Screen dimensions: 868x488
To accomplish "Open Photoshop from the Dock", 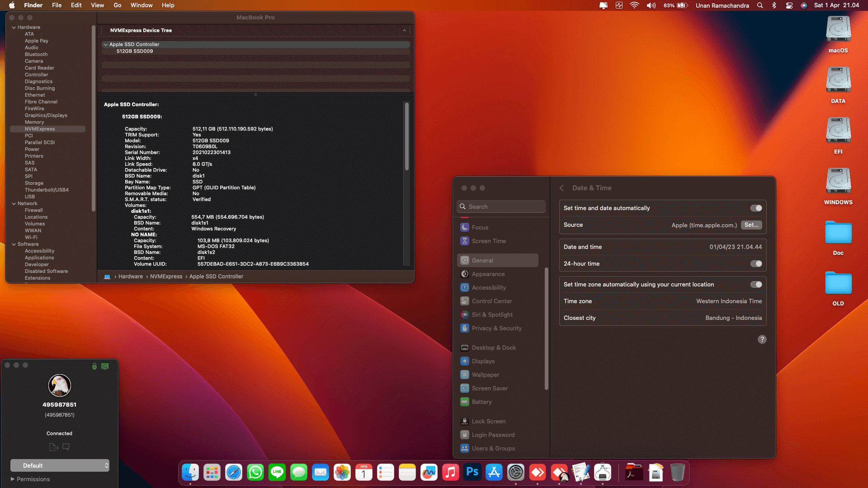I will click(472, 472).
